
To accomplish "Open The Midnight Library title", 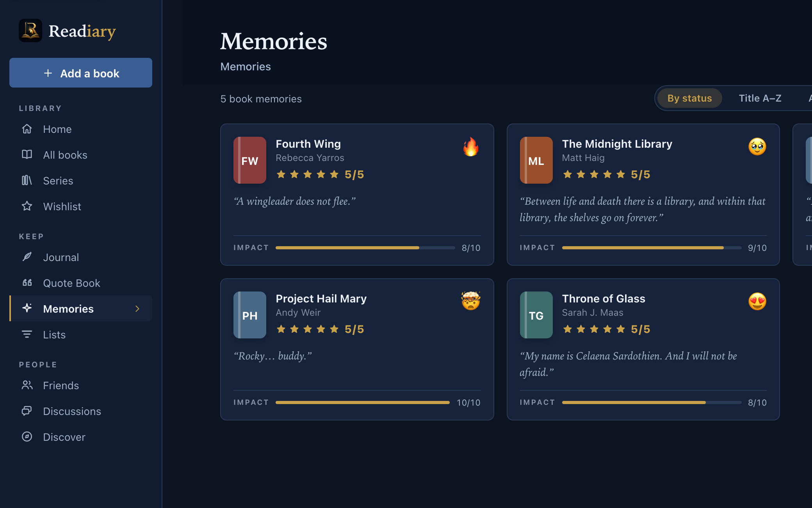I will (617, 144).
